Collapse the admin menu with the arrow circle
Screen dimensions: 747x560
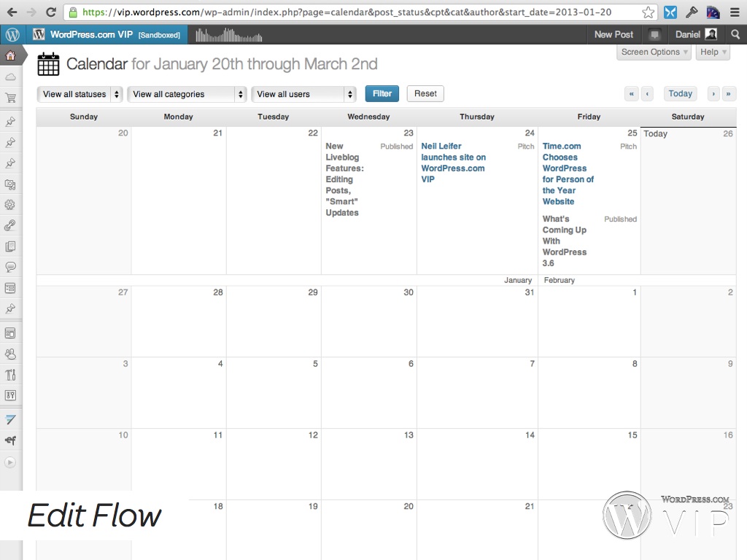(10, 462)
